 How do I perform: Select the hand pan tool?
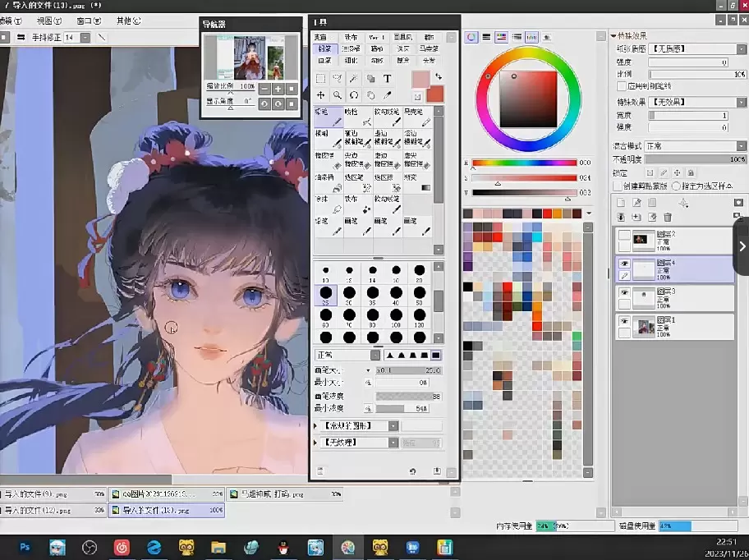click(x=370, y=95)
